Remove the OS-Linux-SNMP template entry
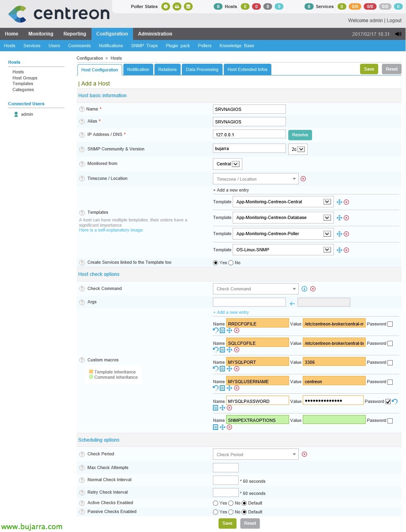406x532 pixels. [x=346, y=250]
